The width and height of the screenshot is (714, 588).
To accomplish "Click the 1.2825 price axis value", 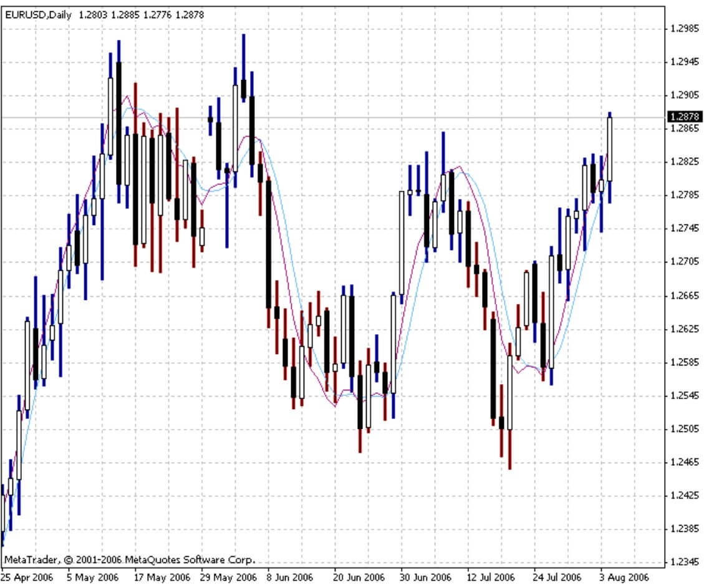I will (685, 161).
